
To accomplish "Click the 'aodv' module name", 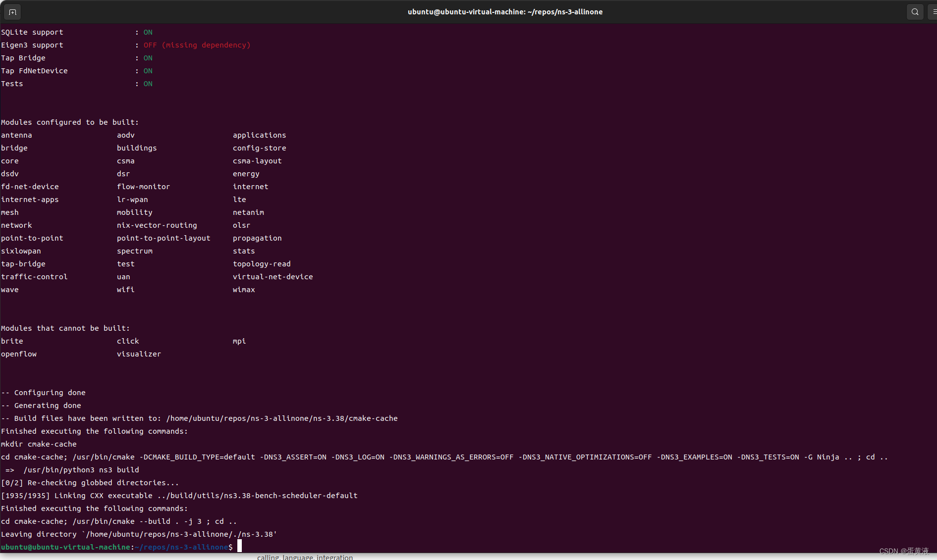I will [x=125, y=135].
